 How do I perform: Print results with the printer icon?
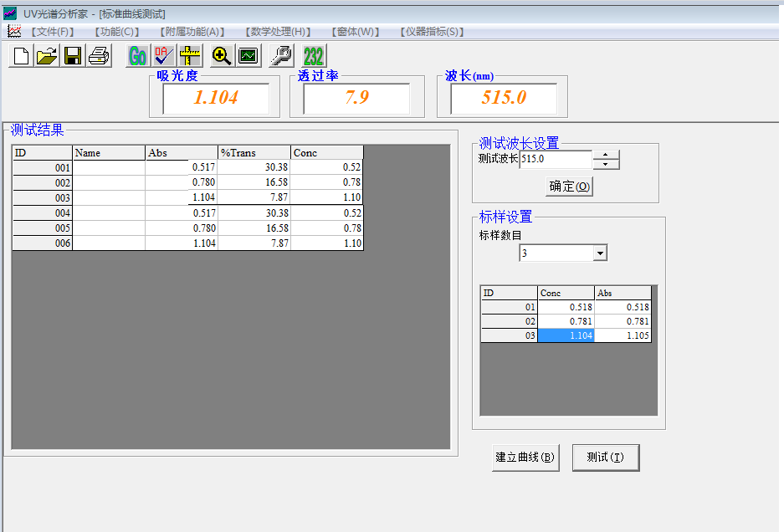(x=99, y=56)
